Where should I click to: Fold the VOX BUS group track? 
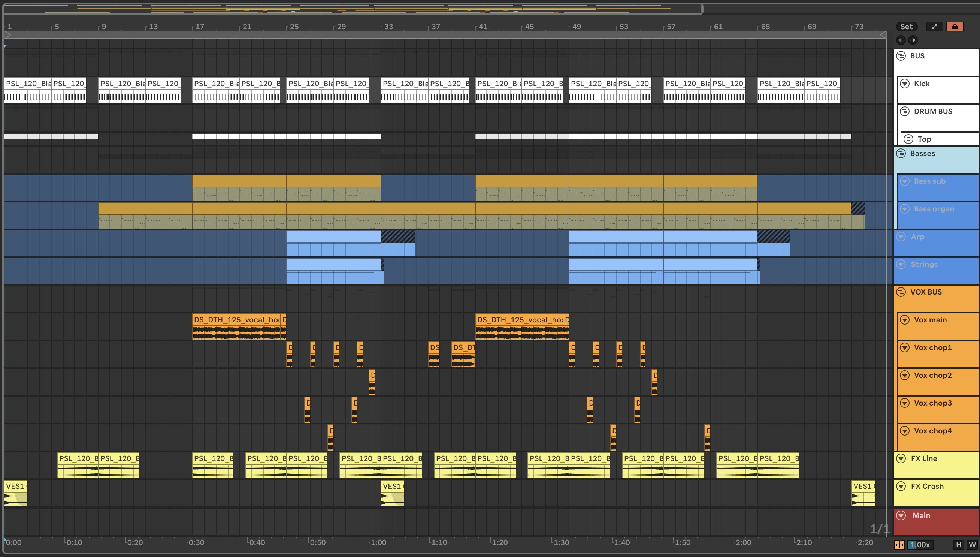(x=901, y=292)
